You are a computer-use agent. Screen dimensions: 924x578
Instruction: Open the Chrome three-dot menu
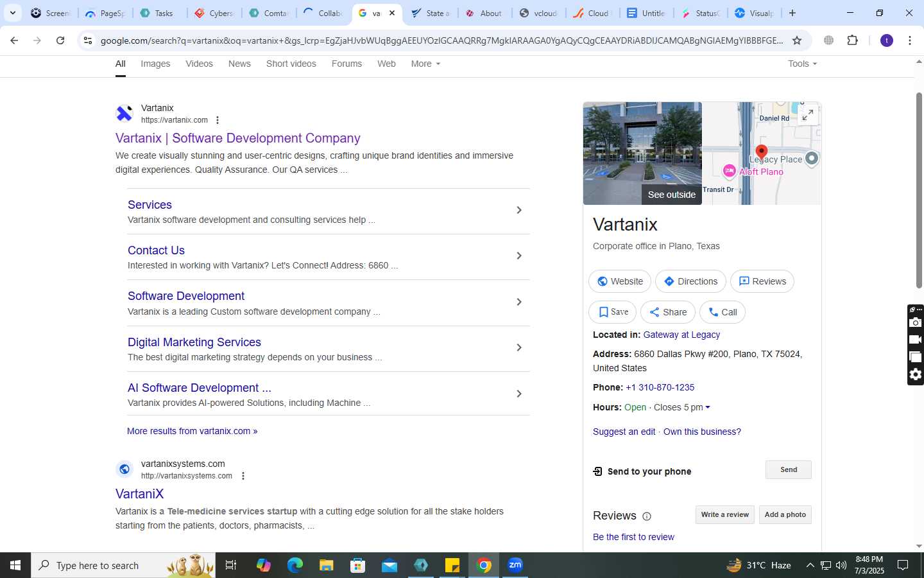pyautogui.click(x=910, y=40)
